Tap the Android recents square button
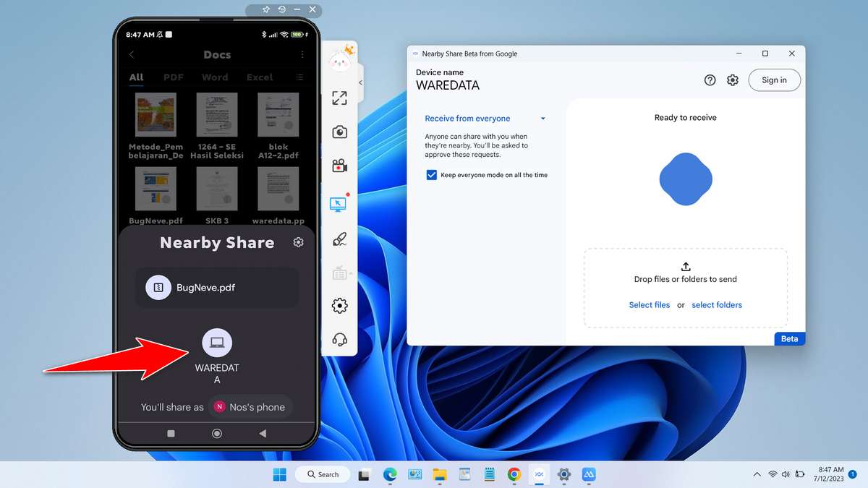 171,433
